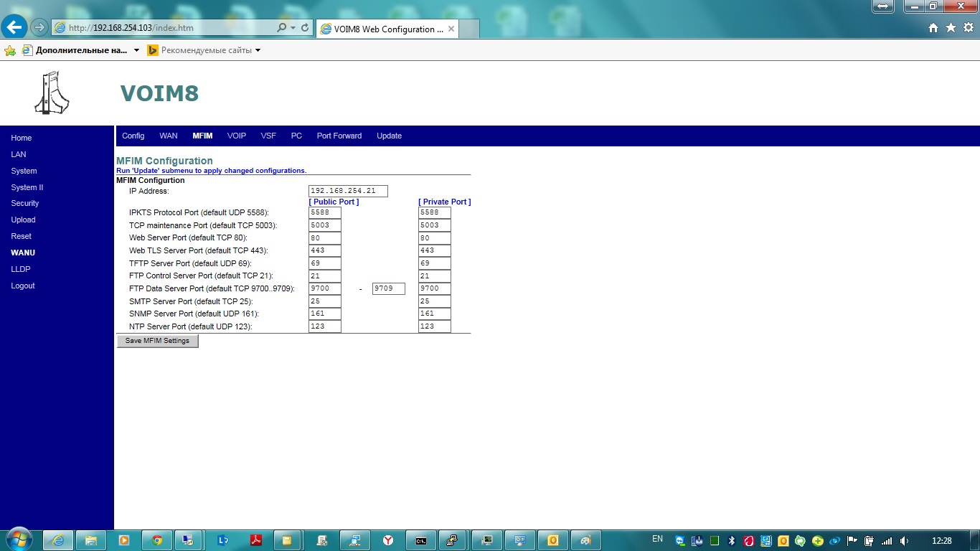The width and height of the screenshot is (980, 551).
Task: Open the command prompt taskbar icon
Action: [421, 540]
